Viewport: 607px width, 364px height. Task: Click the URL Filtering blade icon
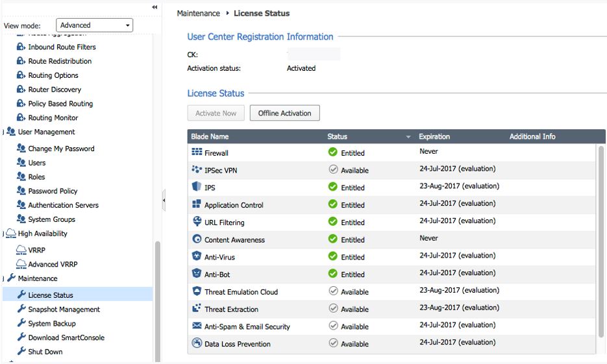point(197,222)
